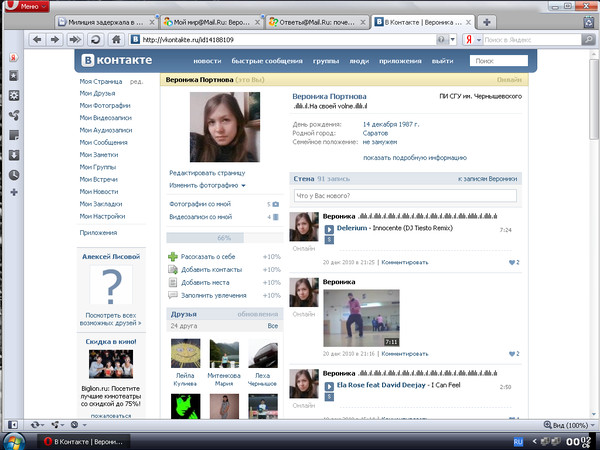Screen dimensions: 600x450
Task: Add a panel with the sidebar plus icon
Action: click(x=14, y=192)
